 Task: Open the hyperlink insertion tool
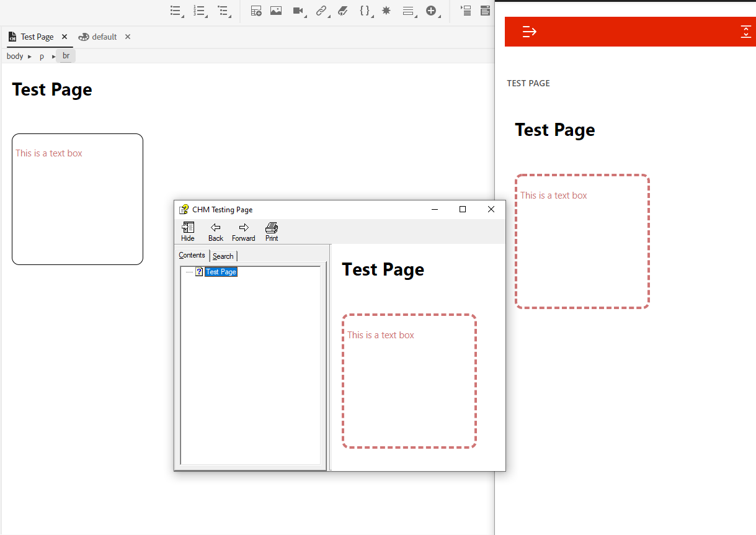point(320,11)
